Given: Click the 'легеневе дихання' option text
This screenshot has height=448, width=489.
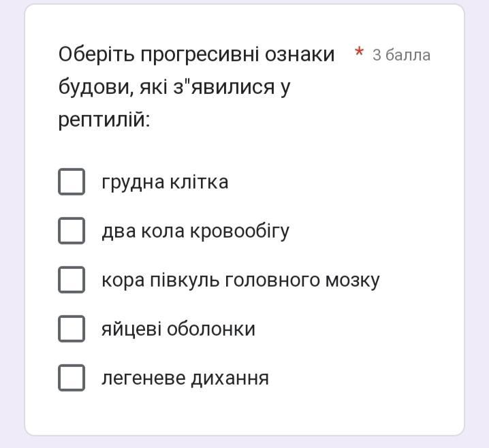Looking at the screenshot, I should 185,379.
